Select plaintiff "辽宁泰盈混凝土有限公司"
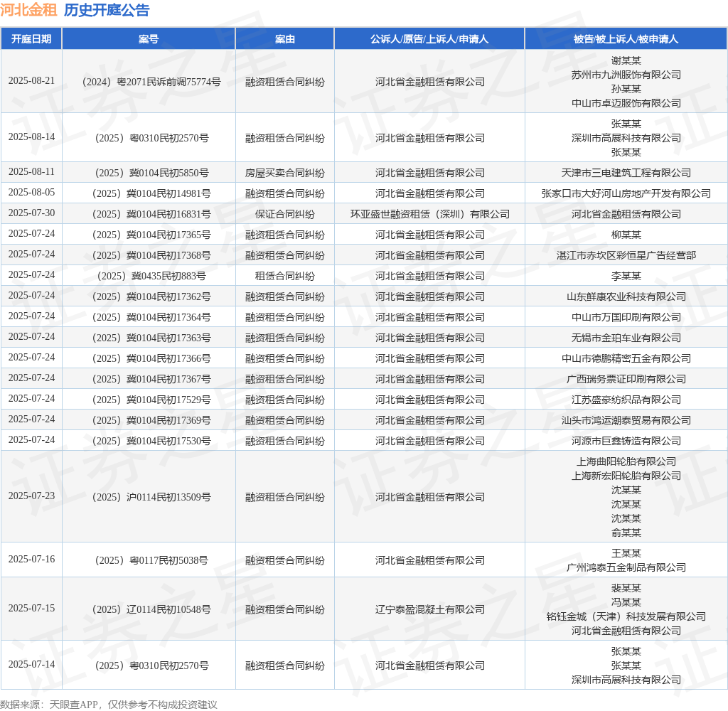 coord(429,609)
